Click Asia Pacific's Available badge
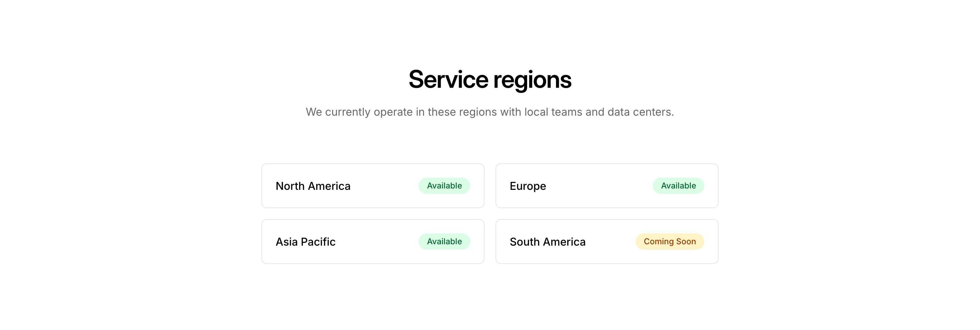980x330 pixels. click(x=444, y=242)
